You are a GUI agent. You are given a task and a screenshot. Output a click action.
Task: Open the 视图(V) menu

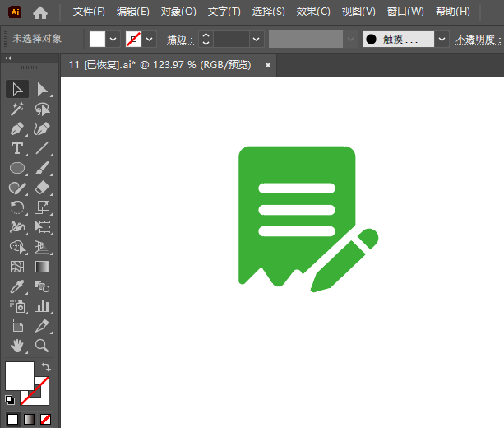coord(358,12)
